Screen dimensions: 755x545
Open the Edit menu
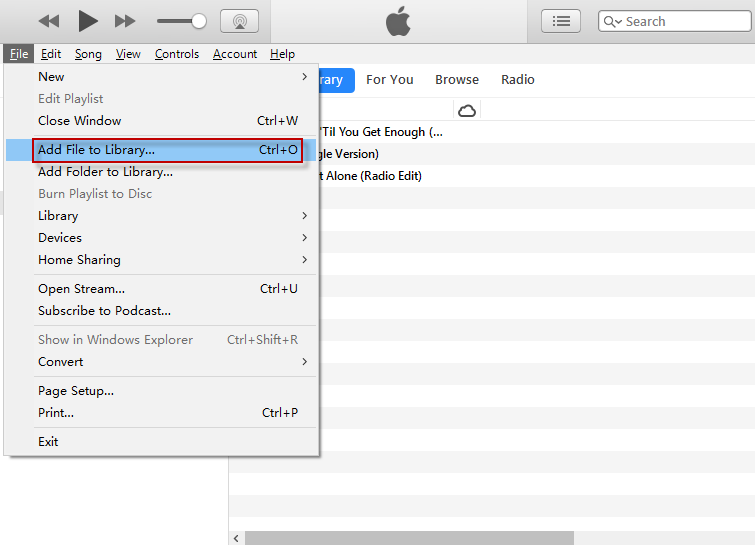click(x=51, y=54)
